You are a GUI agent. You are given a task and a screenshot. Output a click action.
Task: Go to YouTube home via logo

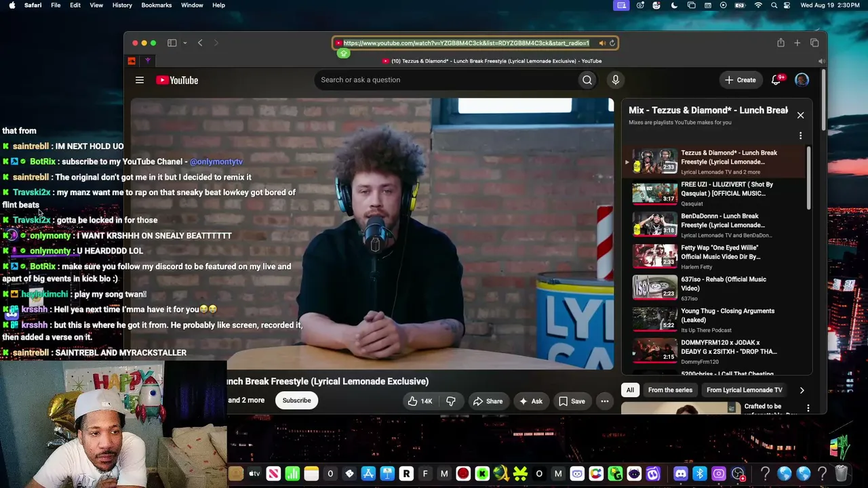tap(177, 80)
